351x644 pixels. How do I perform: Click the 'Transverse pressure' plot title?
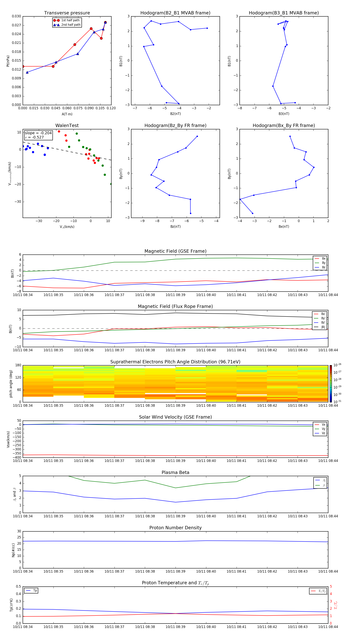pyautogui.click(x=67, y=13)
